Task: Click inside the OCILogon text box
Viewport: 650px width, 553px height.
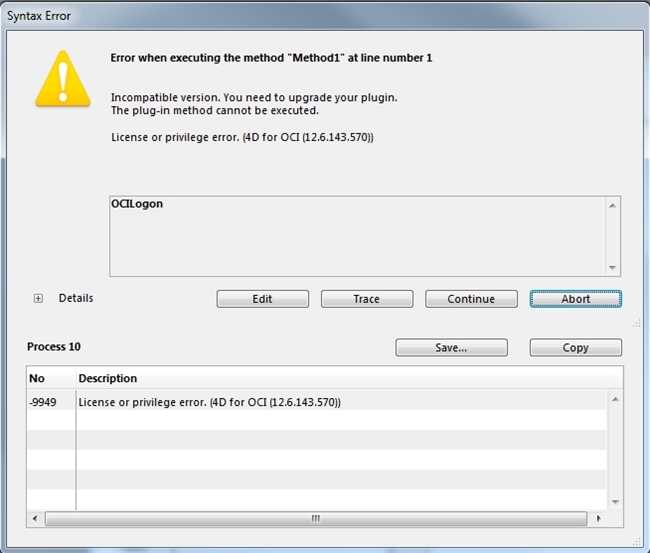Action: (355, 236)
